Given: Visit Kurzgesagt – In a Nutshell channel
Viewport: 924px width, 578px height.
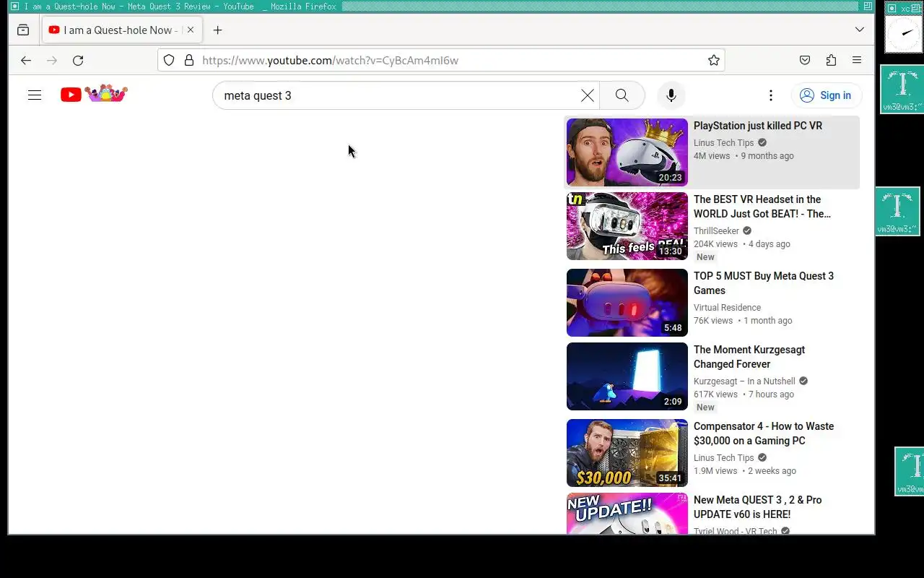Looking at the screenshot, I should tap(744, 381).
